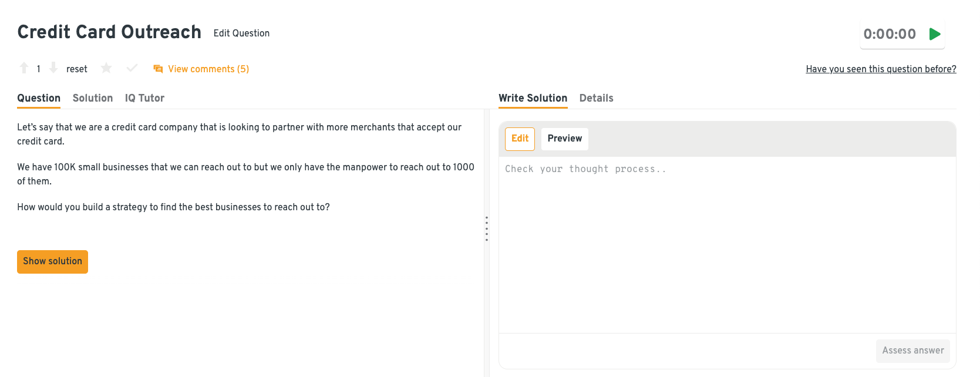Toggle the editor to Preview mode
The height and width of the screenshot is (377, 980).
(x=564, y=139)
